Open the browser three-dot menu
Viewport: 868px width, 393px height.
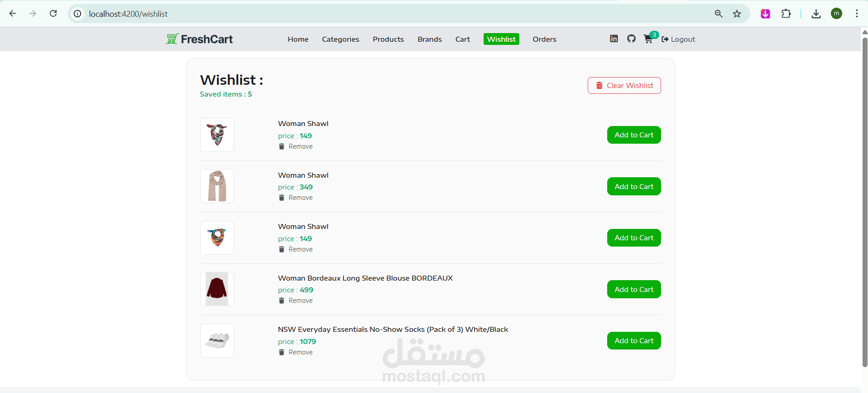[857, 14]
